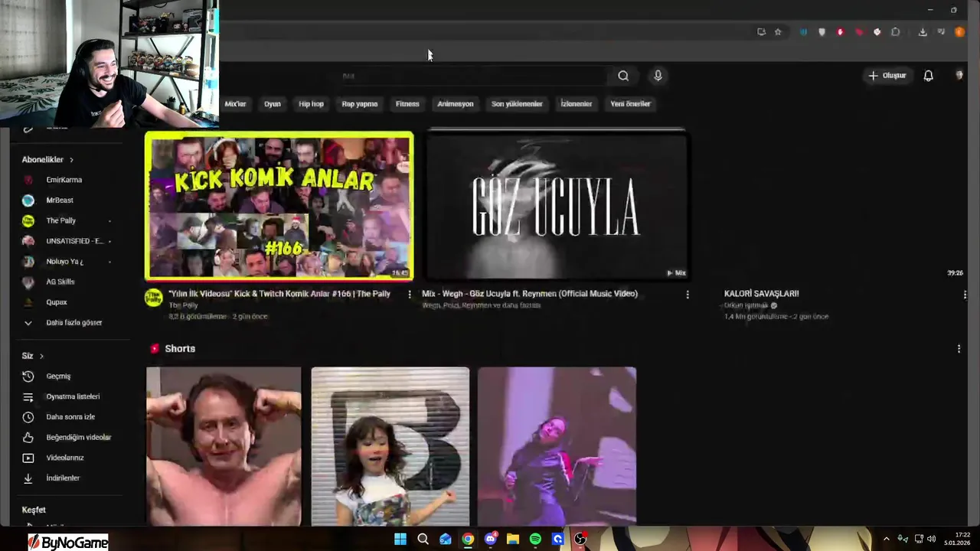Open the browser downloads icon
Viewport: 980px width, 551px height.
pyautogui.click(x=923, y=32)
